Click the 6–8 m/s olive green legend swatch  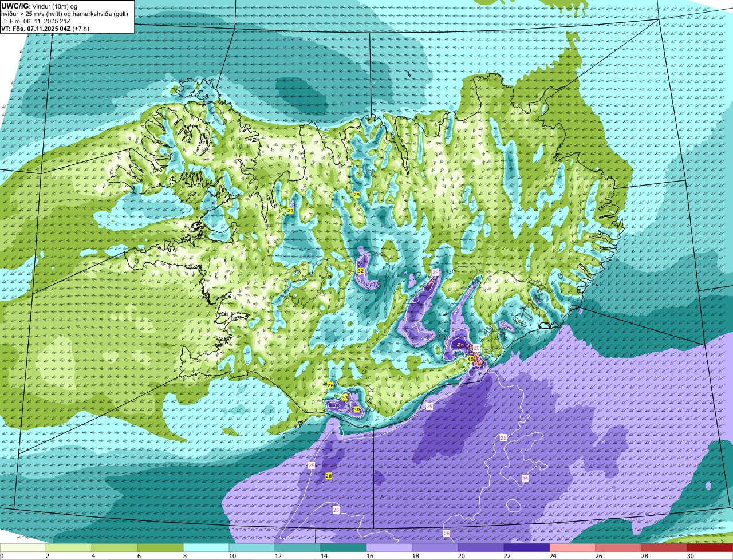click(x=160, y=548)
